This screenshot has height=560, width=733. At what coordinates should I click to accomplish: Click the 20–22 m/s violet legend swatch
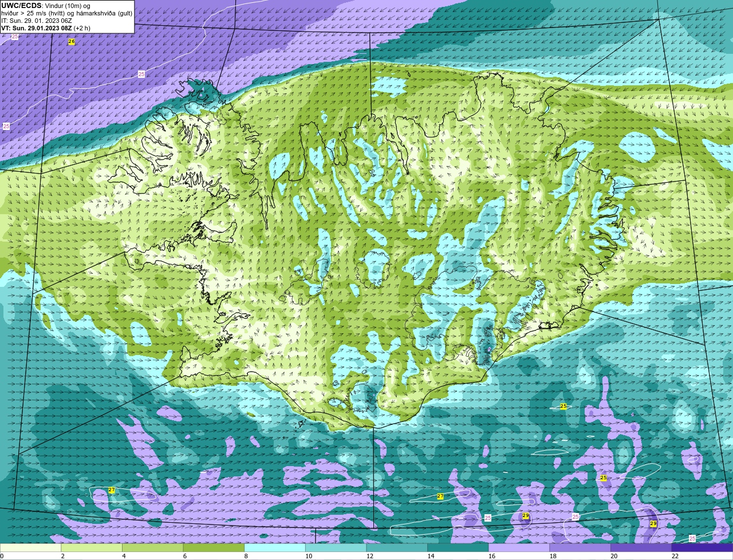[x=641, y=547]
